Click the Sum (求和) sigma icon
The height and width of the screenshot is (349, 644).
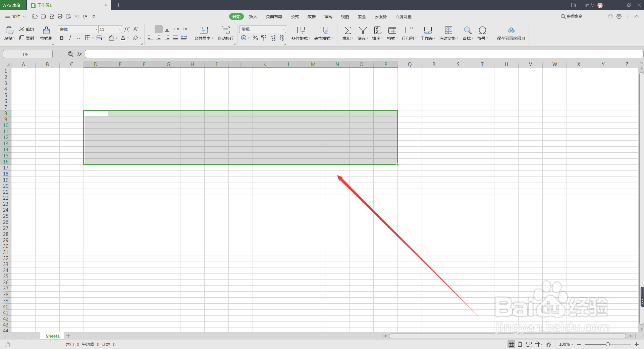coord(348,30)
